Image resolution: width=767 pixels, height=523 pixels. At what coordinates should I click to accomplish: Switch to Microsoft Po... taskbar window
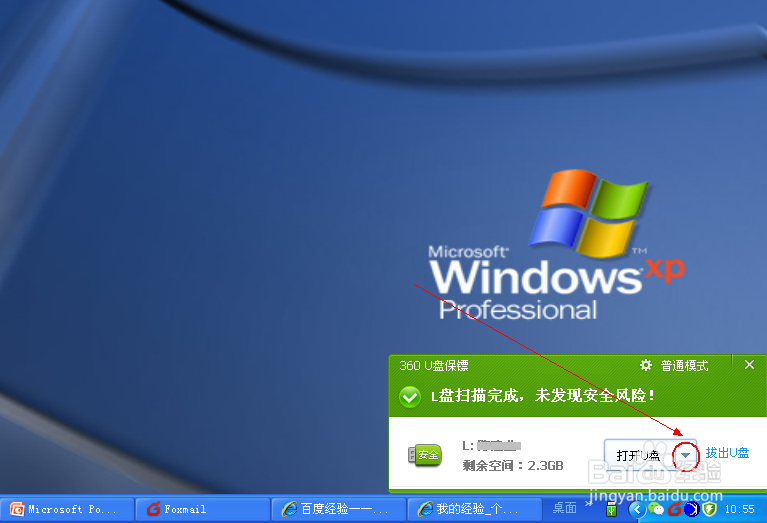pos(68,509)
